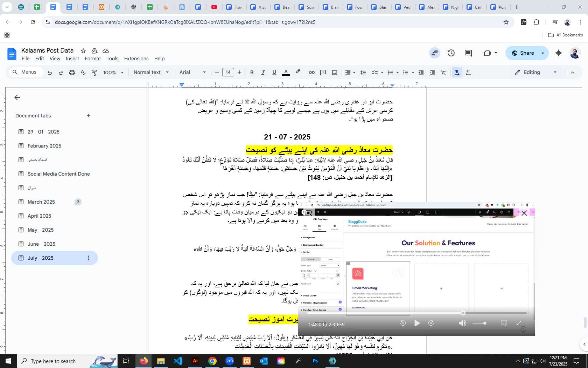This screenshot has height=368, width=588.
Task: Decrease the font size with minus
Action: [x=217, y=73]
